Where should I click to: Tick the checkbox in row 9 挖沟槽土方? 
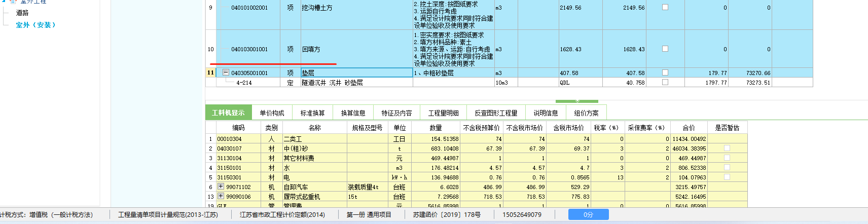coord(665,7)
